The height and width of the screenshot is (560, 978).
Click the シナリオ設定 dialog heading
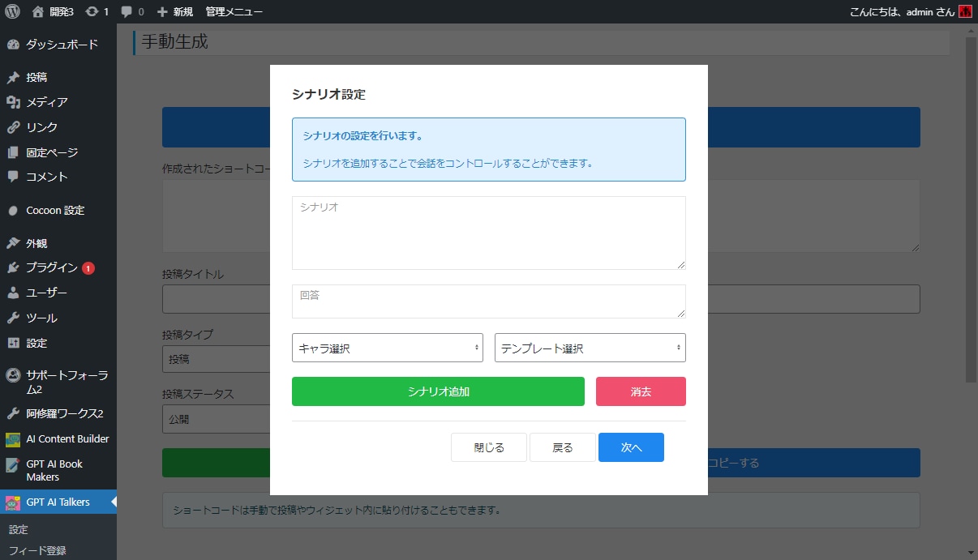[328, 94]
